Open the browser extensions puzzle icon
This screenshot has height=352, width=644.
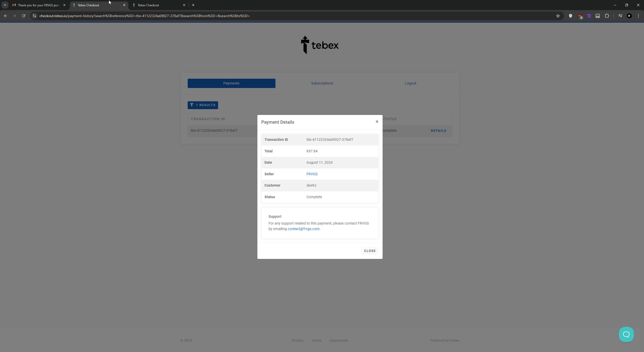[607, 16]
